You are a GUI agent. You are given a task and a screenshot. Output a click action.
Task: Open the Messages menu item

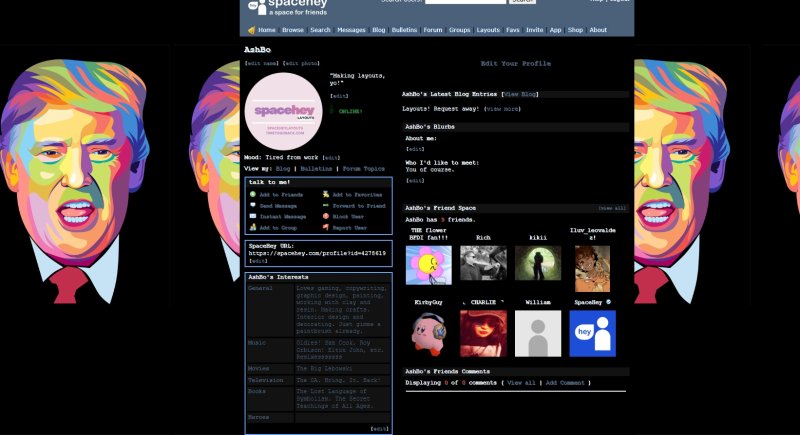tap(351, 30)
